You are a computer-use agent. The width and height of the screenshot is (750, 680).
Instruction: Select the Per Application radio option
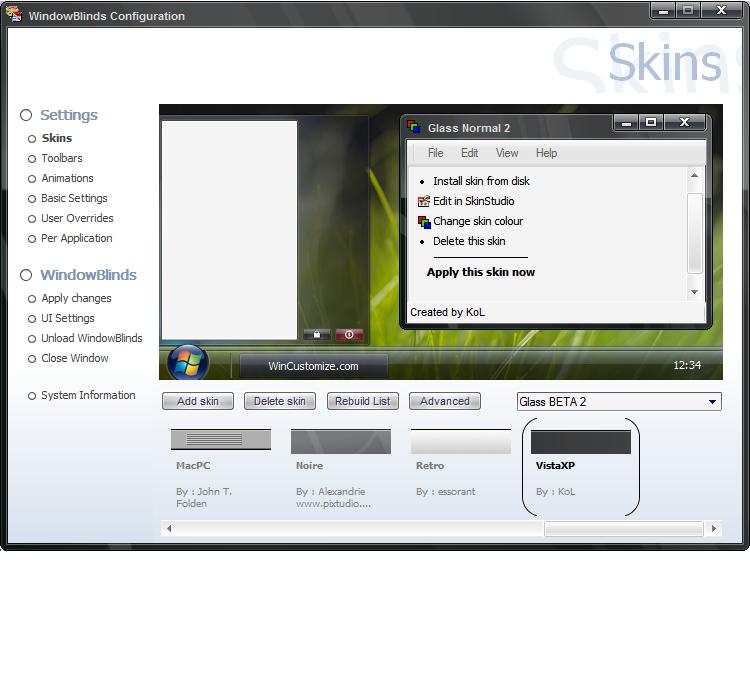[x=32, y=239]
